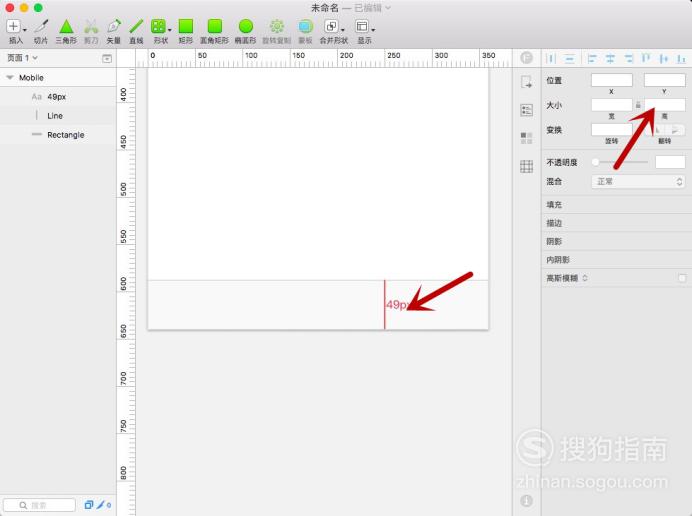692x516 pixels.
Task: Click the align top edges icon
Action: [x=646, y=58]
